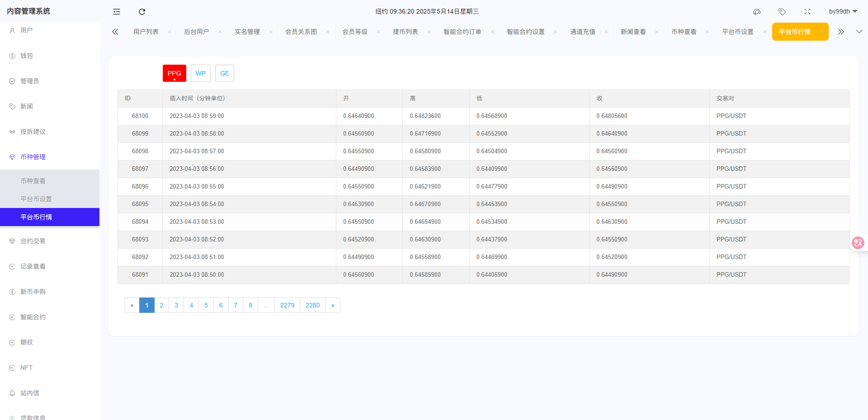Open the theme palette icon

point(757,11)
